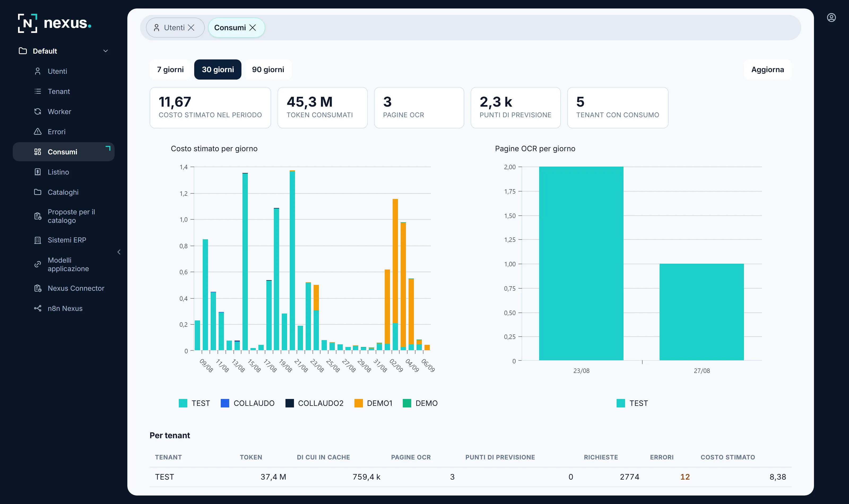Select the 90 giorni period
The height and width of the screenshot is (504, 849).
pyautogui.click(x=268, y=69)
